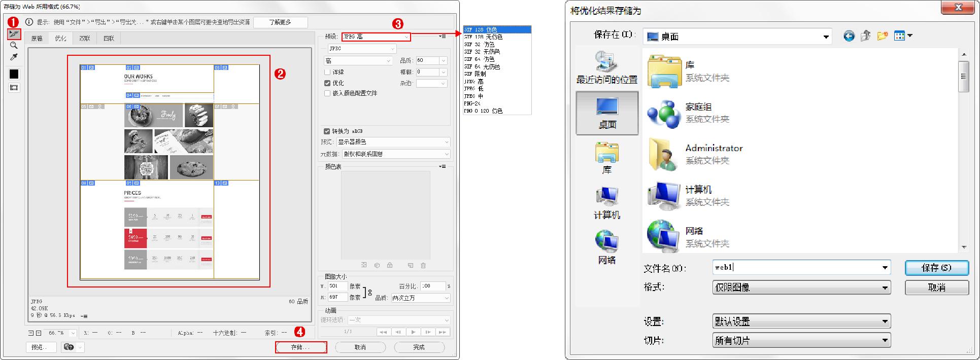Open the zoom level 66.7% dropdown
Screen dimensions: 980x360
coord(73,333)
